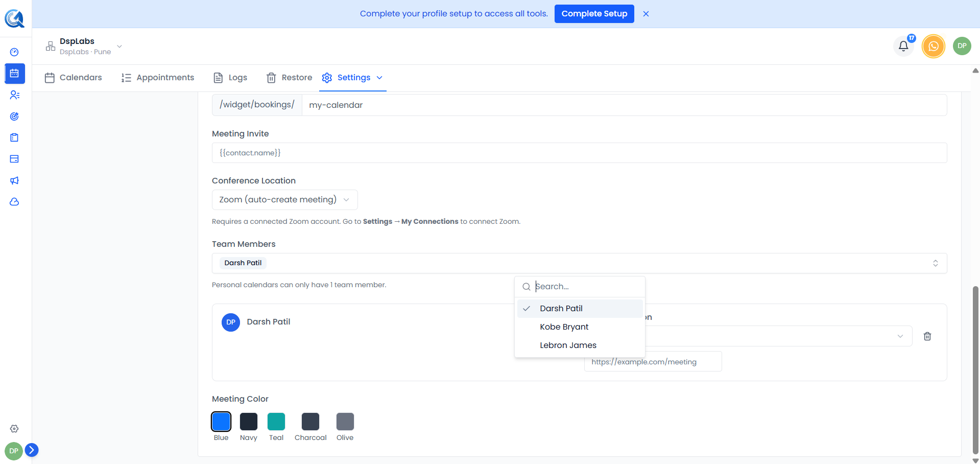Open the dashboard gauge icon in sidebar
The image size is (980, 464).
(14, 52)
